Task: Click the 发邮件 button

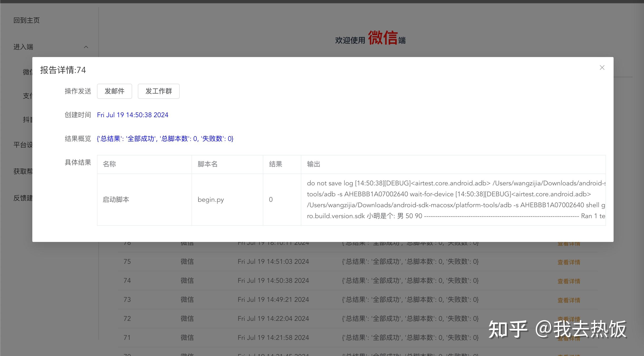Action: pos(114,91)
